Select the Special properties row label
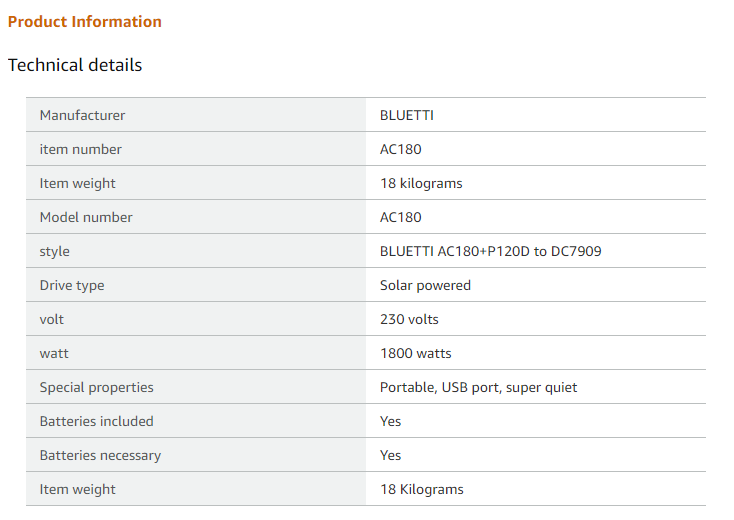This screenshot has width=734, height=520. click(x=97, y=387)
